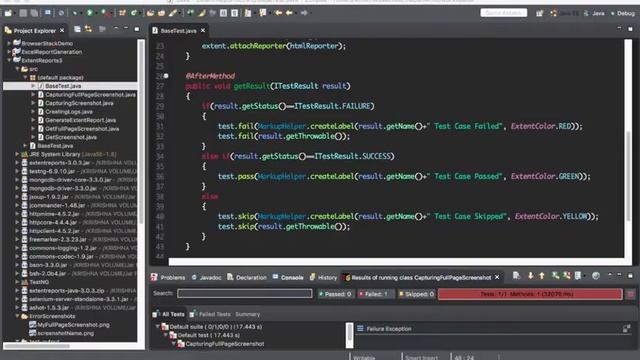640x360 pixels.
Task: Click the New file wizard toolbar icon
Action: 8,13
